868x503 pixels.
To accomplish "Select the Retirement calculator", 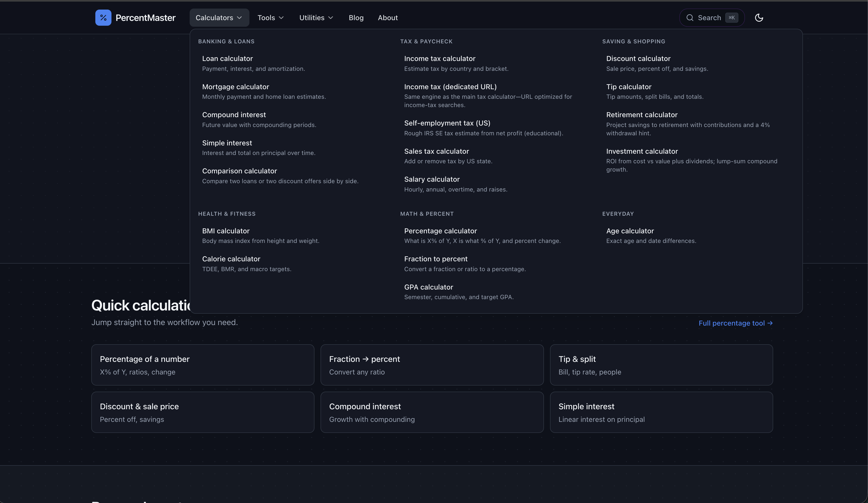I will (642, 115).
